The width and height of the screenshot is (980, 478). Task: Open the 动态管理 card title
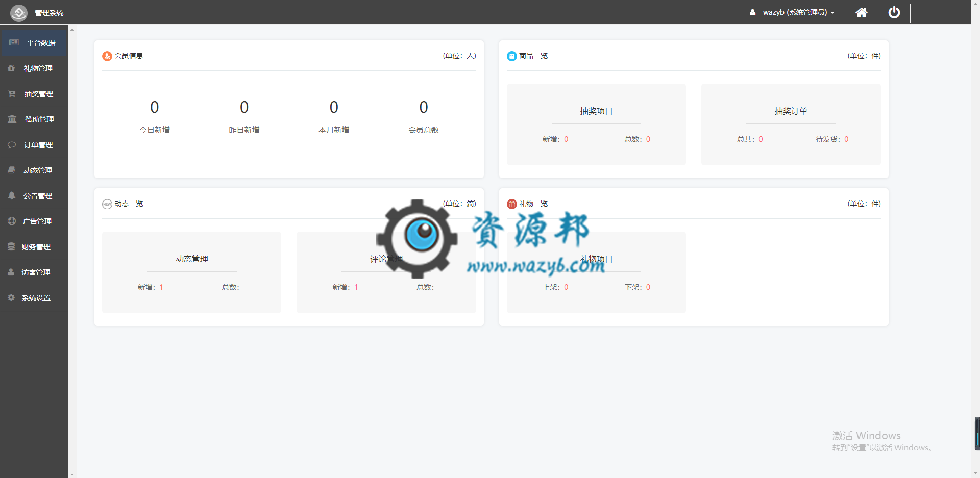click(x=191, y=259)
